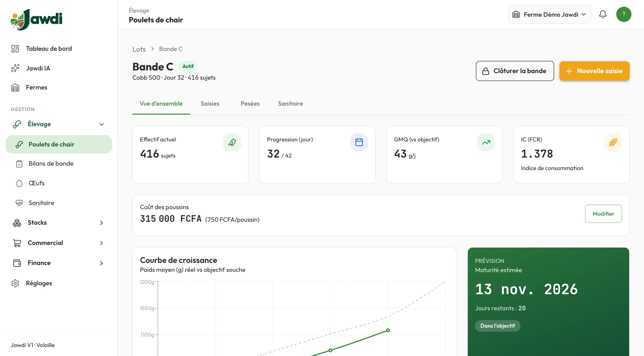Go to Lots breadcrumb link
644x356 pixels.
(139, 49)
